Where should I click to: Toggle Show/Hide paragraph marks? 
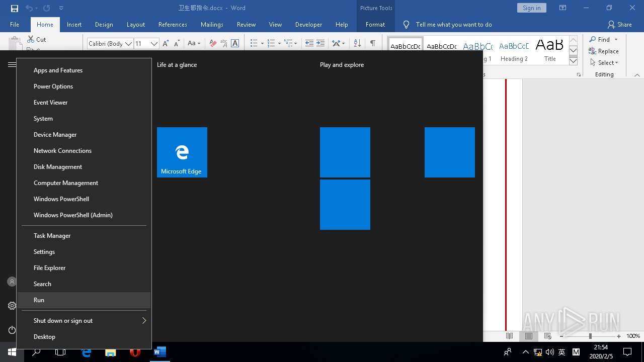pyautogui.click(x=372, y=43)
